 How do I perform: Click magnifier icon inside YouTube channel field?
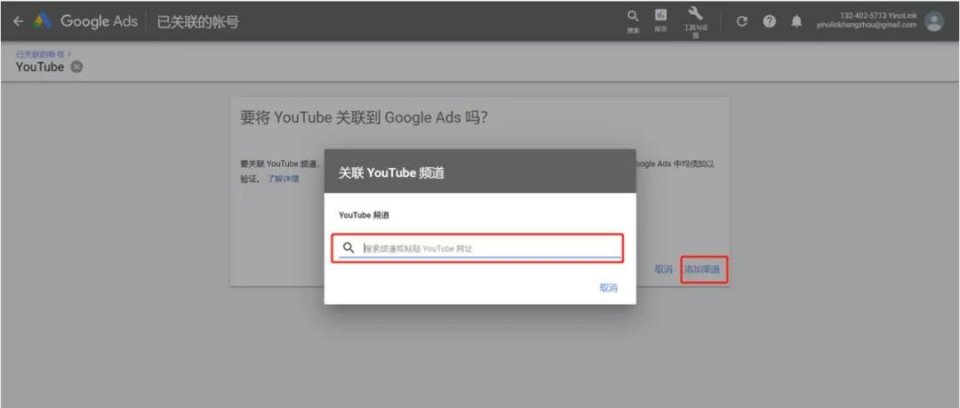pyautogui.click(x=349, y=248)
